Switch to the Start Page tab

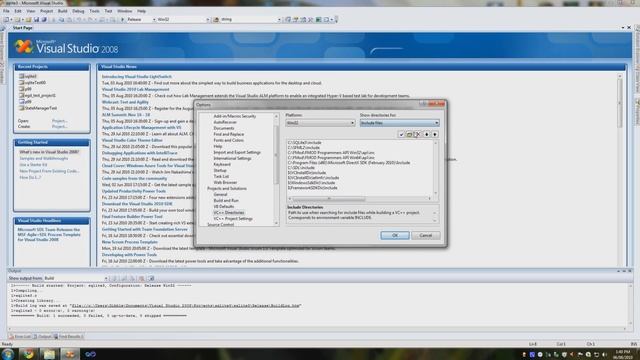pos(22,28)
